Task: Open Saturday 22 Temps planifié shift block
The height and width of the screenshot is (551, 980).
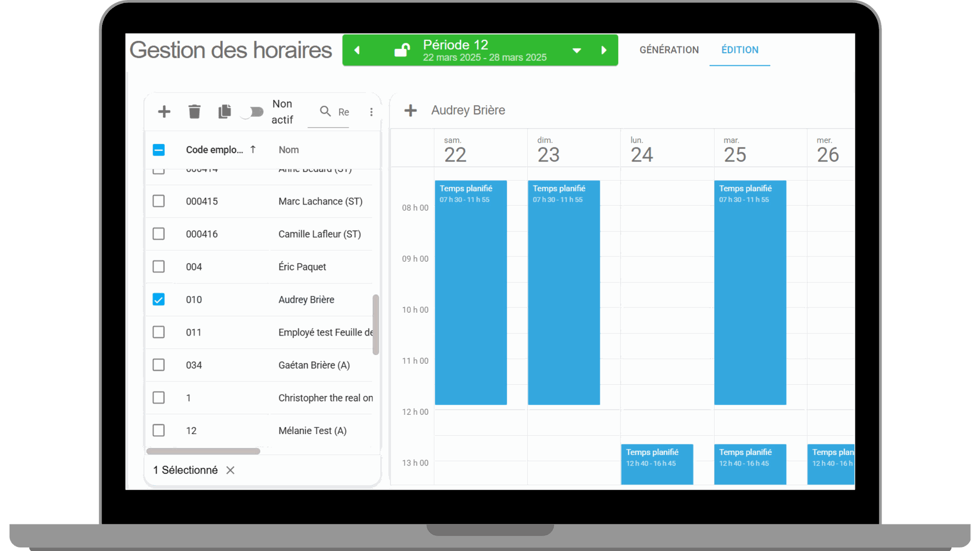Action: tap(471, 293)
